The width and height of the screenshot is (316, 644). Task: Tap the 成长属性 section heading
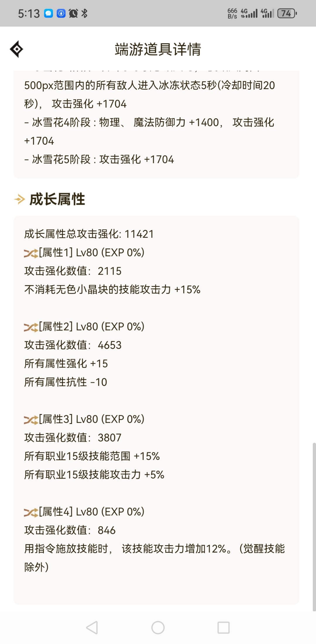(x=57, y=200)
